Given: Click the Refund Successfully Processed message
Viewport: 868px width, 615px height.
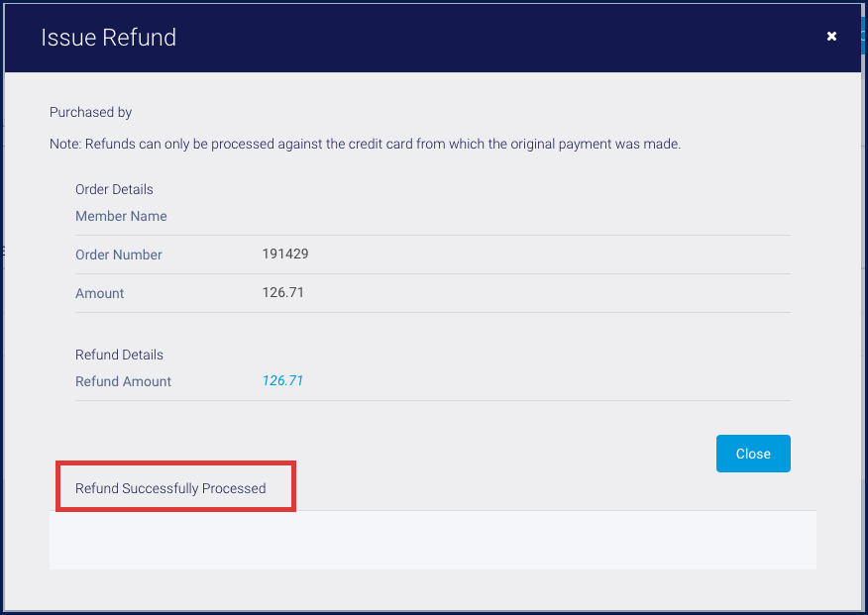Looking at the screenshot, I should click(x=170, y=488).
